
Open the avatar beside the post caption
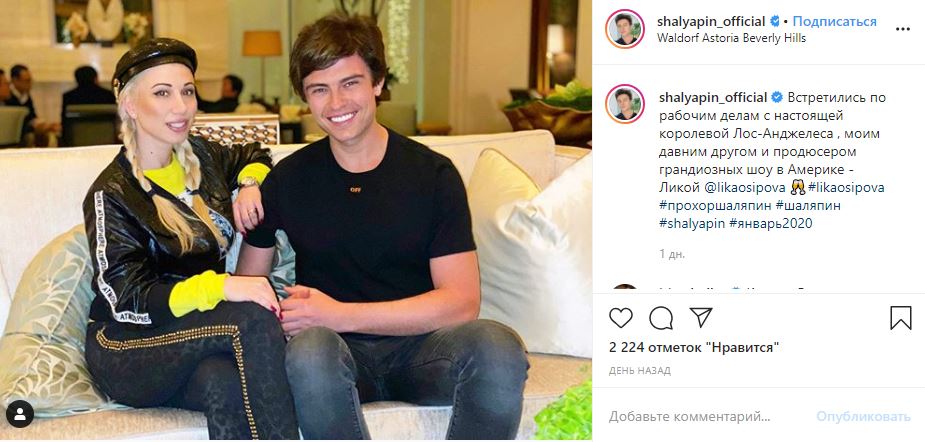[624, 104]
